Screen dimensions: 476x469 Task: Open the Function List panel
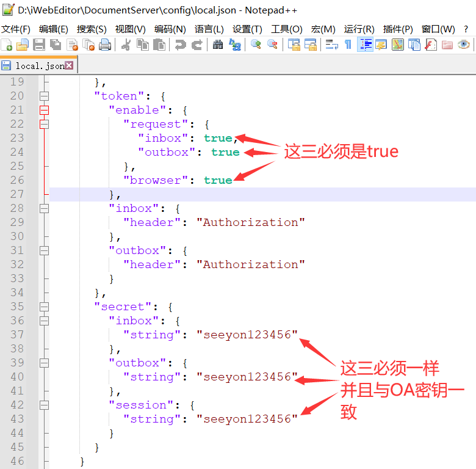[431, 45]
